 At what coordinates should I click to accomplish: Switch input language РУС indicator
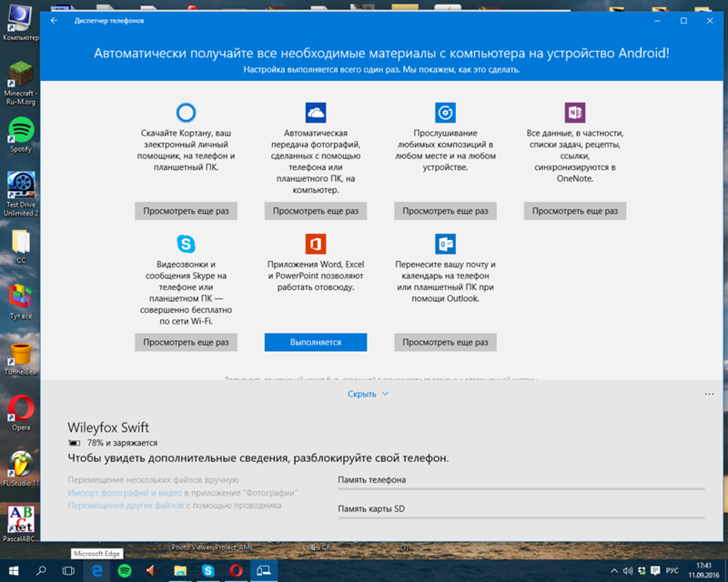pyautogui.click(x=672, y=571)
